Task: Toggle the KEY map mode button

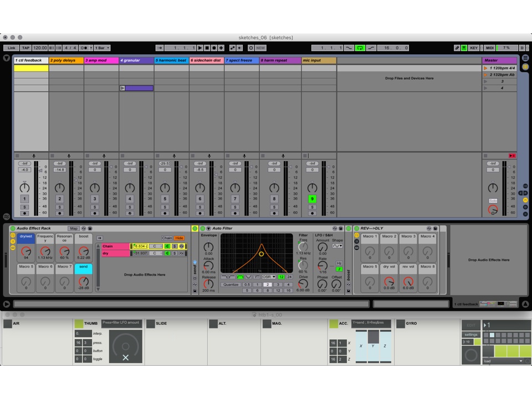Action: (x=474, y=48)
